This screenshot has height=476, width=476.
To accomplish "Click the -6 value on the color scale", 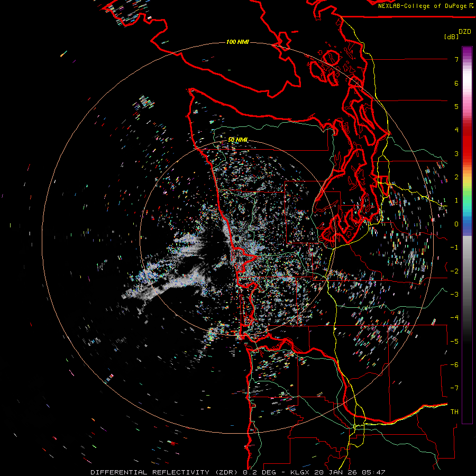I will (454, 365).
